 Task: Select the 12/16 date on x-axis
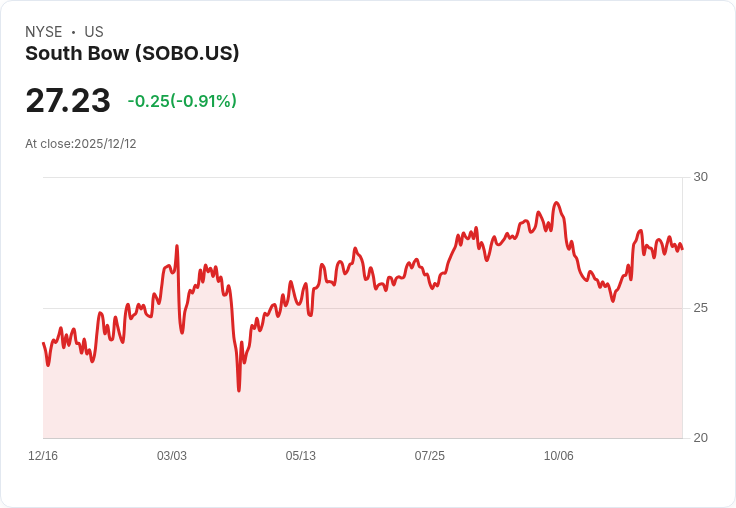[x=43, y=456]
